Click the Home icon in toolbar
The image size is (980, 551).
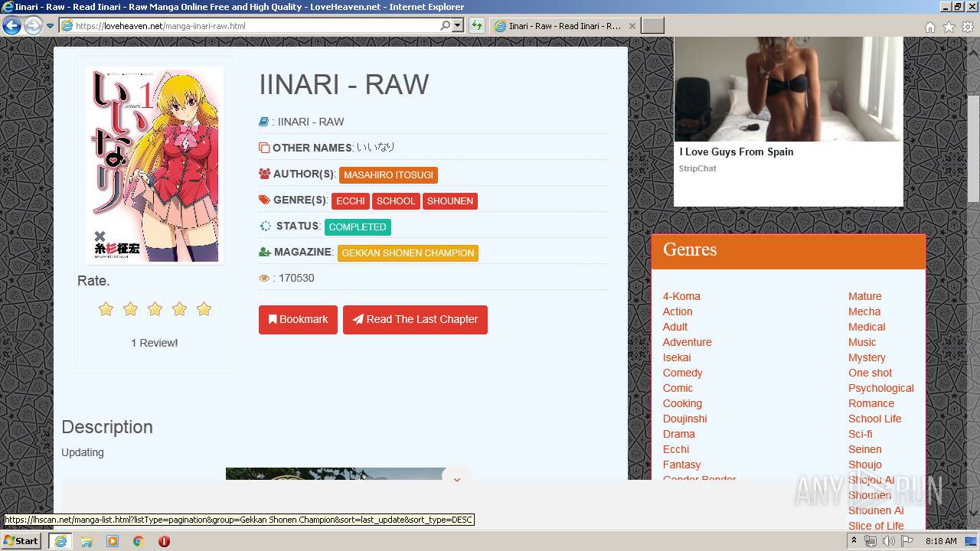point(929,26)
